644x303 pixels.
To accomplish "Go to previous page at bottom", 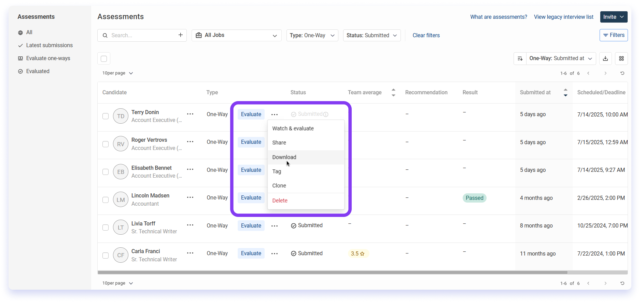I will point(588,283).
